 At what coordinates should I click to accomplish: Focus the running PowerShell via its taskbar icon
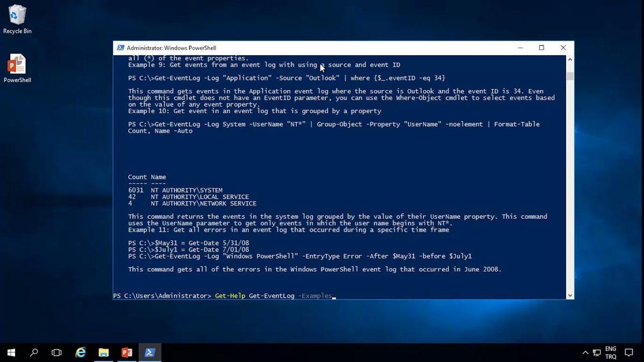click(x=150, y=352)
